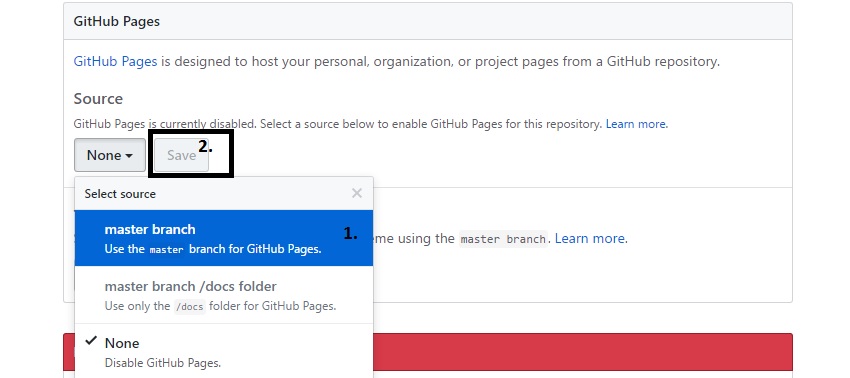Click 'GitHub Pages is currently disabled' text
This screenshot has height=378, width=850.
(x=164, y=124)
